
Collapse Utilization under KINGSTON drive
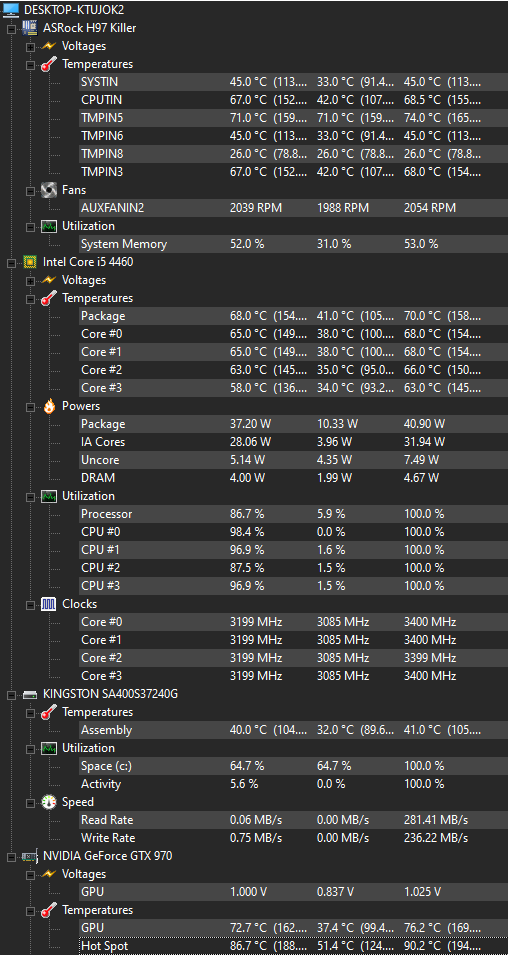pyautogui.click(x=30, y=748)
